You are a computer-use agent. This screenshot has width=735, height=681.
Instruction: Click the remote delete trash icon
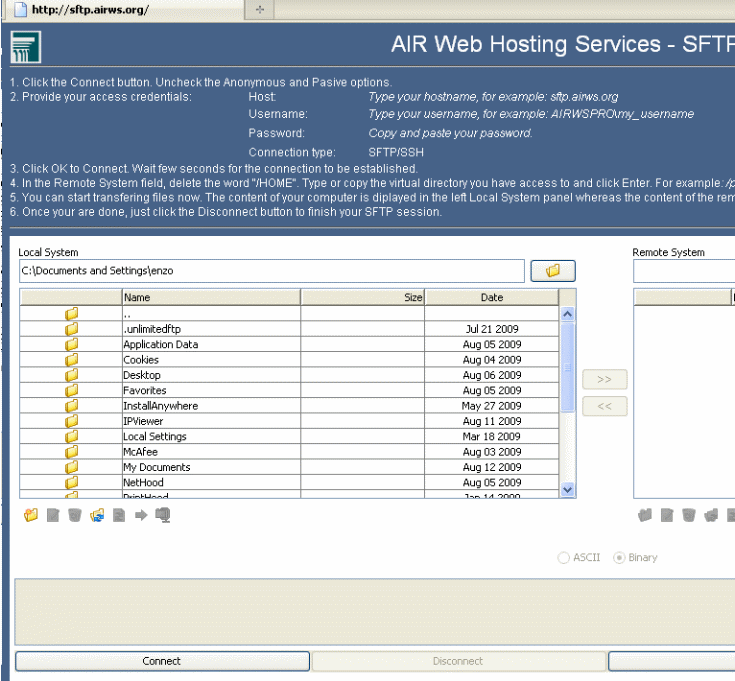pyautogui.click(x=689, y=516)
